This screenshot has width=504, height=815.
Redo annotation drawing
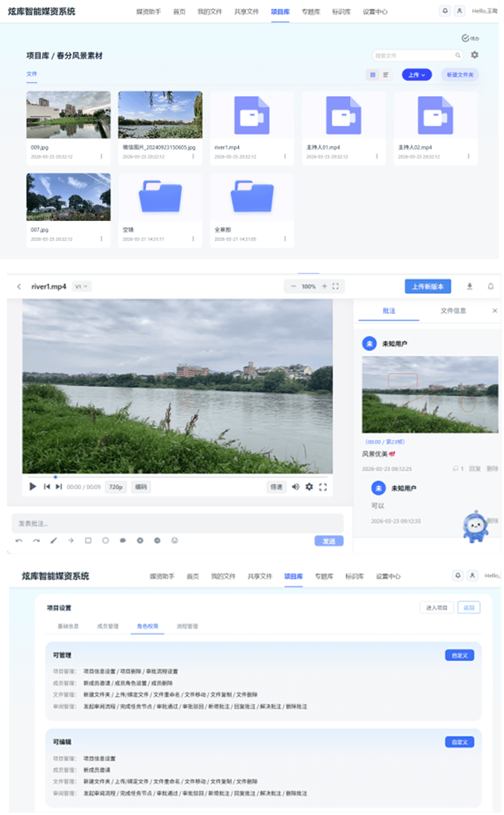point(36,541)
